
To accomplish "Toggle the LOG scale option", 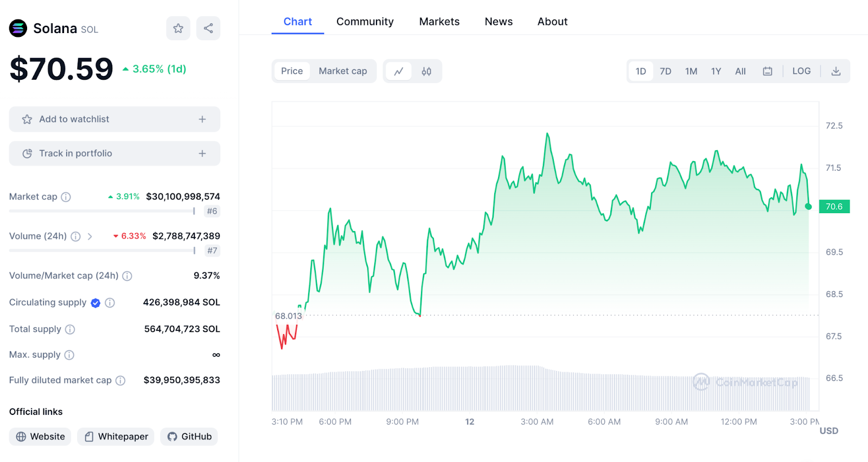I will click(801, 71).
